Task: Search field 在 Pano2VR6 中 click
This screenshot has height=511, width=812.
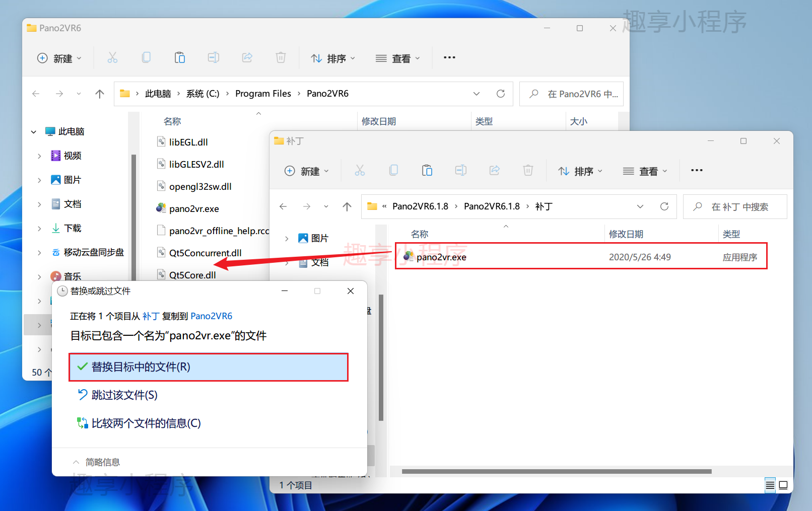Action: pos(572,94)
